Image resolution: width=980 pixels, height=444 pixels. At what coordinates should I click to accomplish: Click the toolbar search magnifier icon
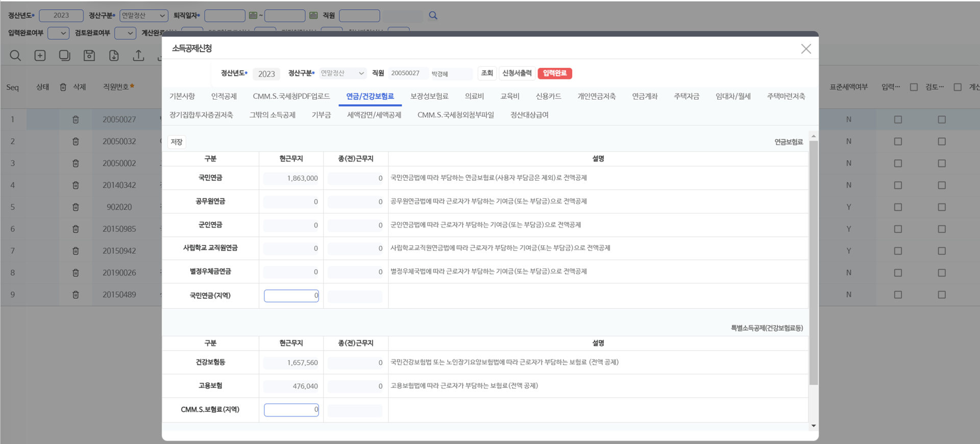coord(15,55)
